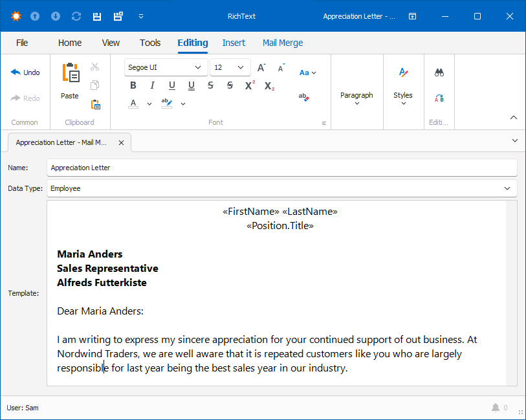This screenshot has height=420, width=526.
Task: Apply superscript formatting
Action: click(x=249, y=85)
